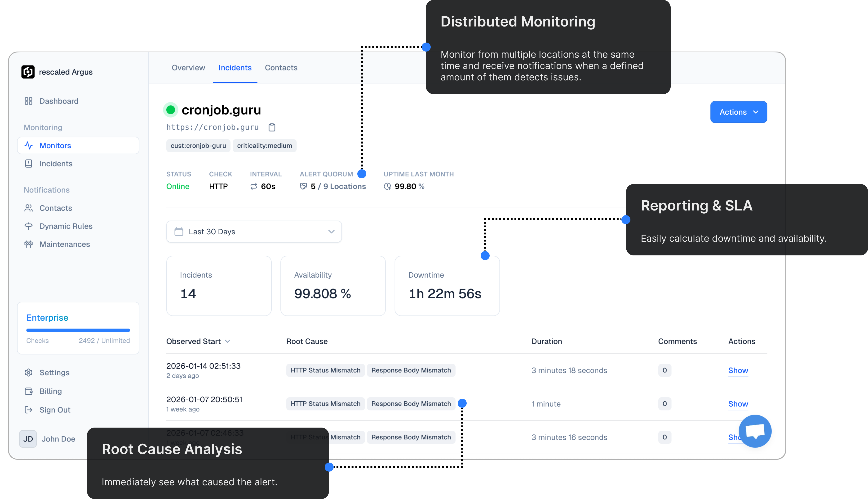Click the JD user avatar
This screenshot has height=499, width=868.
point(28,439)
